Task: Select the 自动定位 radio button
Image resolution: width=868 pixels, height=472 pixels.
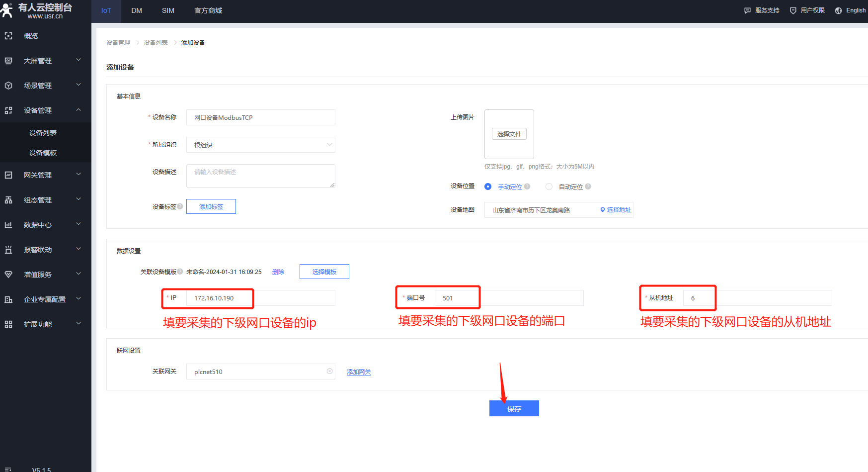Action: (x=549, y=187)
